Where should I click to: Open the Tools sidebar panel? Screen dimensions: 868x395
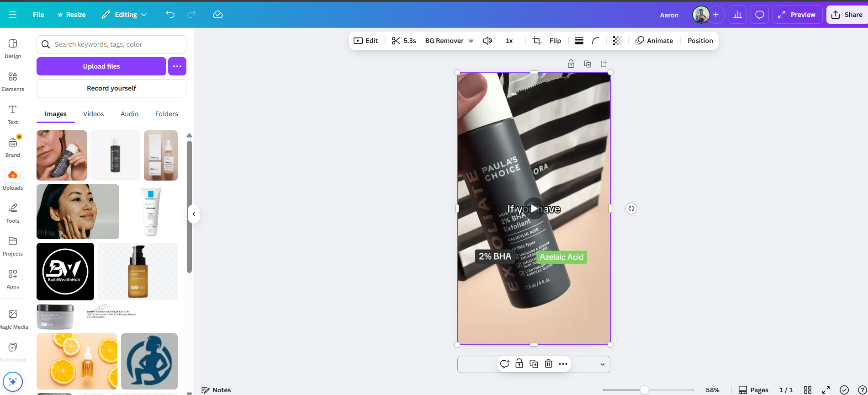[x=13, y=214]
